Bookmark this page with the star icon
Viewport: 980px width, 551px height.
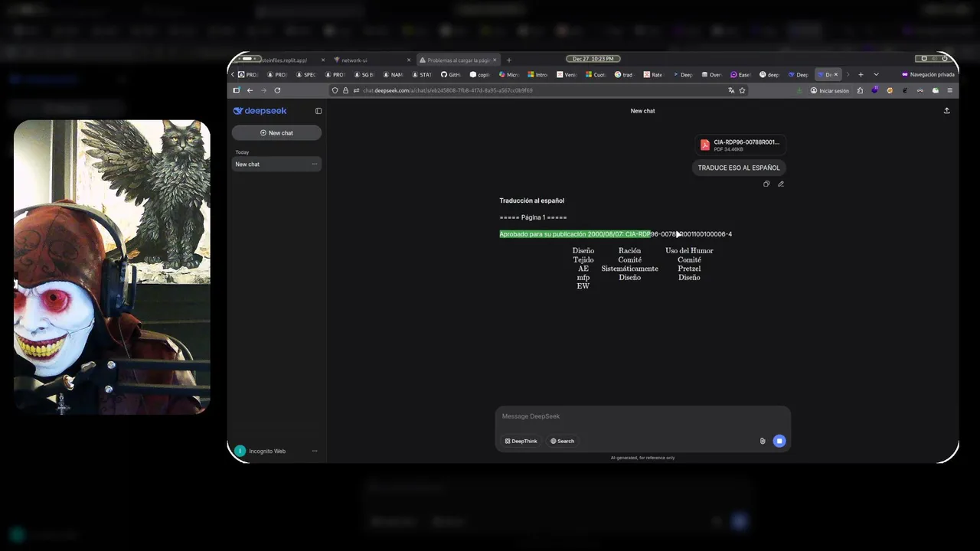click(742, 90)
